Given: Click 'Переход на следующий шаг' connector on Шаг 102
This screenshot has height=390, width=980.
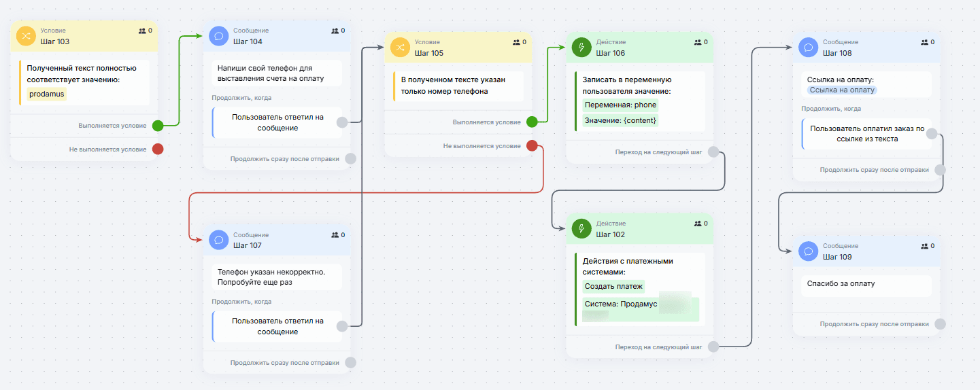Looking at the screenshot, I should point(713,347).
